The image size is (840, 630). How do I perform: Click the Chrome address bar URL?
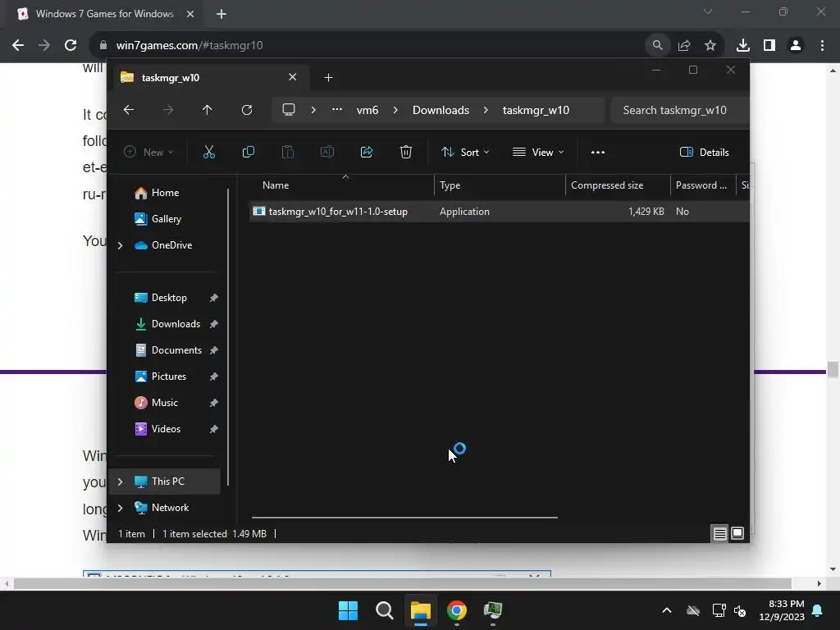pyautogui.click(x=189, y=45)
